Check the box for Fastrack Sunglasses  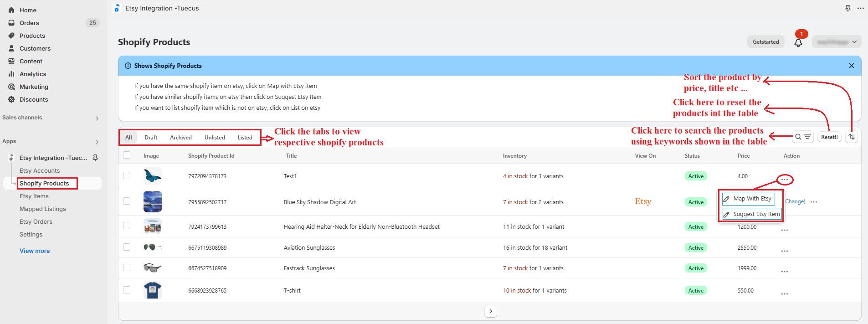click(127, 267)
